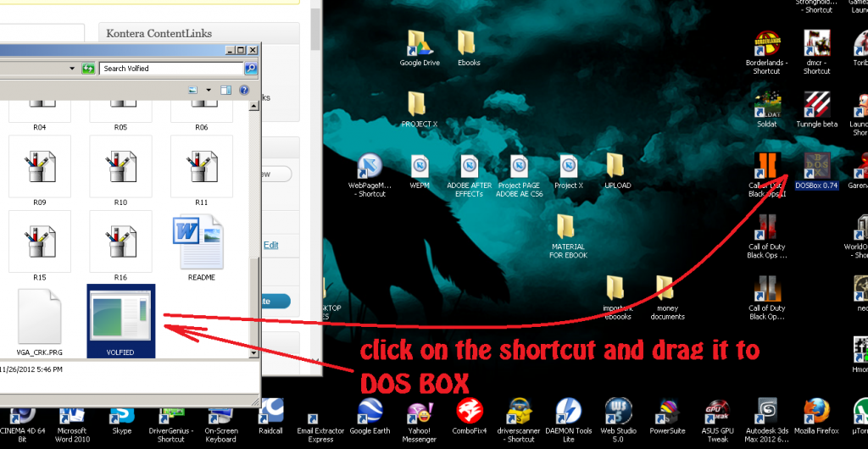This screenshot has height=449, width=868.
Task: Click the R06 file label
Action: click(x=202, y=127)
